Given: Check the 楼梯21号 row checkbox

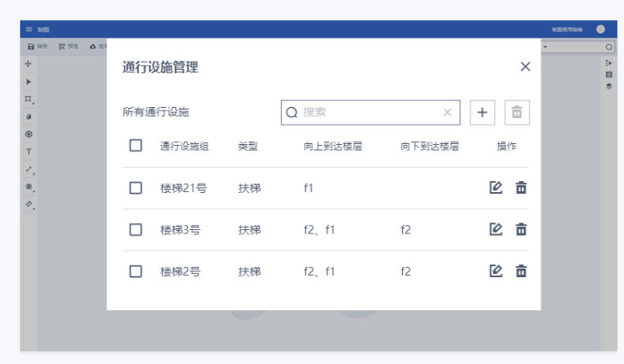Looking at the screenshot, I should point(136,188).
